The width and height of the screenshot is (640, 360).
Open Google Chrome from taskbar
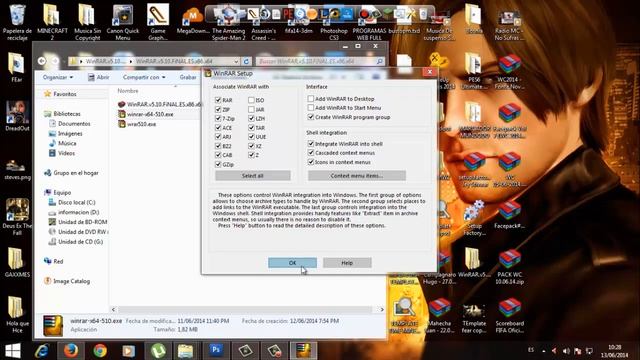point(100,351)
